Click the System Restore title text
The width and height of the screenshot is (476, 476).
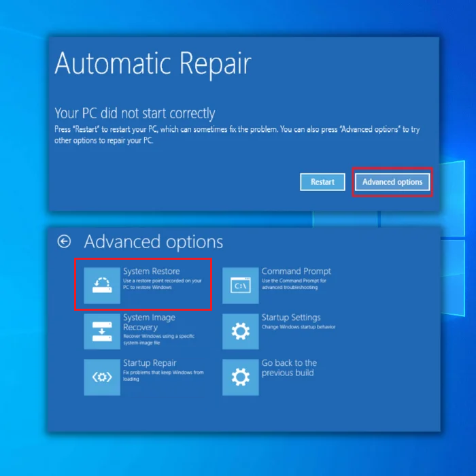[x=152, y=271]
